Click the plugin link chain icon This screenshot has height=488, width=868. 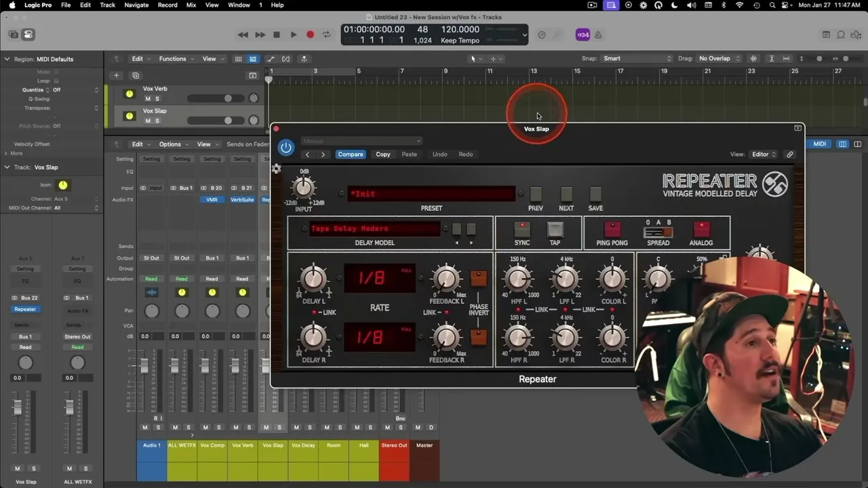pyautogui.click(x=790, y=155)
